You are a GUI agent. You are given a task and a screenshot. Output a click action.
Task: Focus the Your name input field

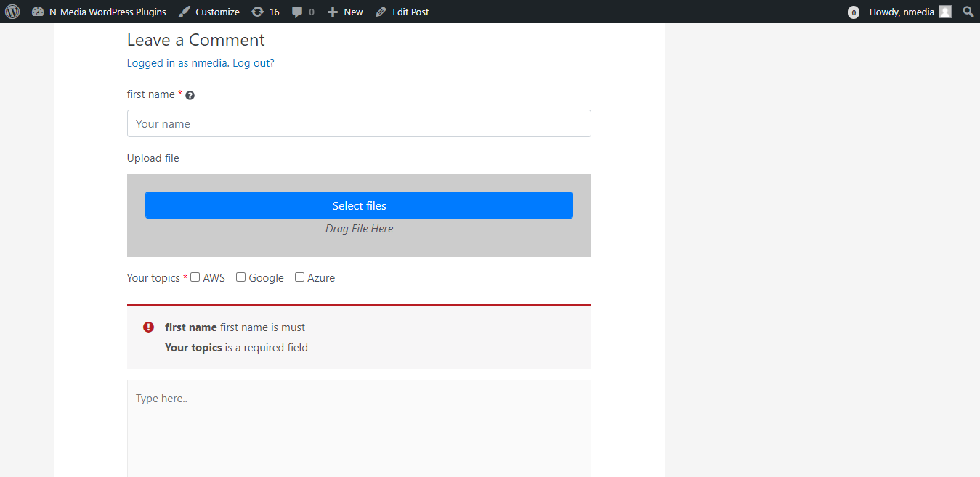359,123
